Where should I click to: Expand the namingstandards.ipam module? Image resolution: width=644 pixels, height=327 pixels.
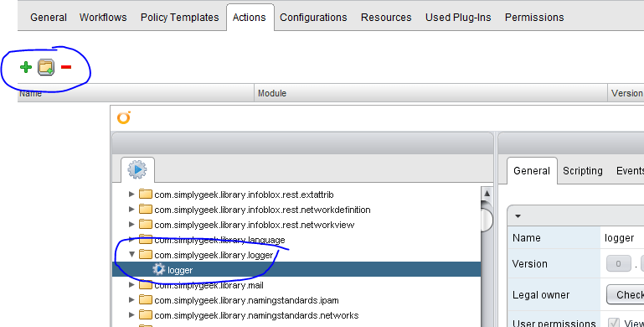tap(131, 300)
